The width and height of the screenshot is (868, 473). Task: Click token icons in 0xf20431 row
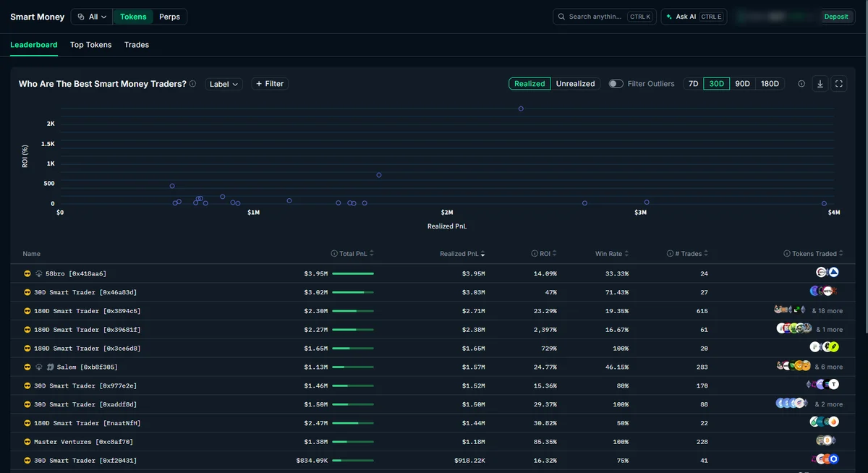click(825, 460)
